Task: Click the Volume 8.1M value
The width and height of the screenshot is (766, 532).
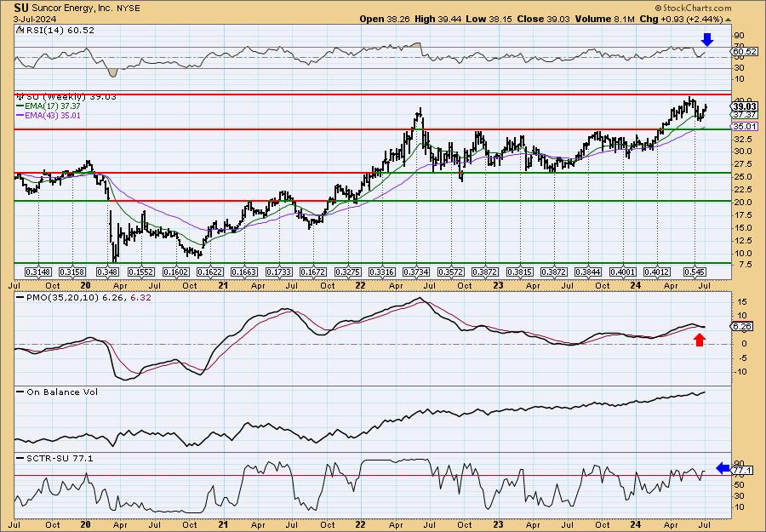Action: click(604, 19)
